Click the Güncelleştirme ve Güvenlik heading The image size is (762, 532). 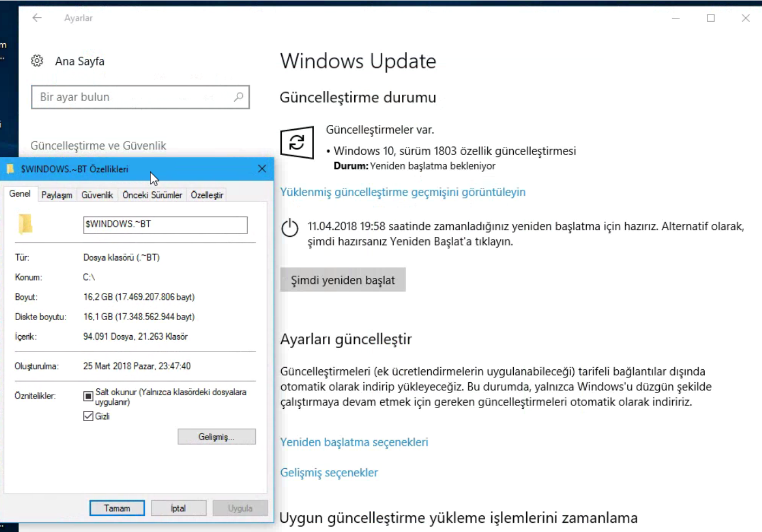(98, 145)
